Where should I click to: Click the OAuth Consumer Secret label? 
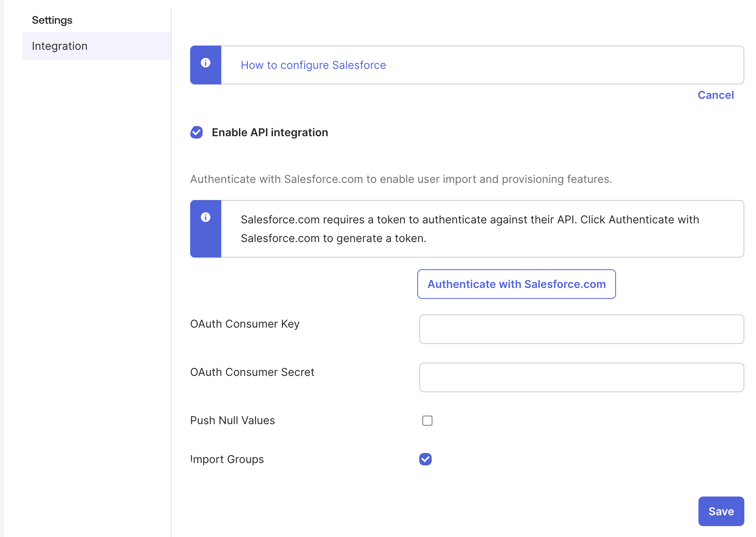tap(252, 372)
